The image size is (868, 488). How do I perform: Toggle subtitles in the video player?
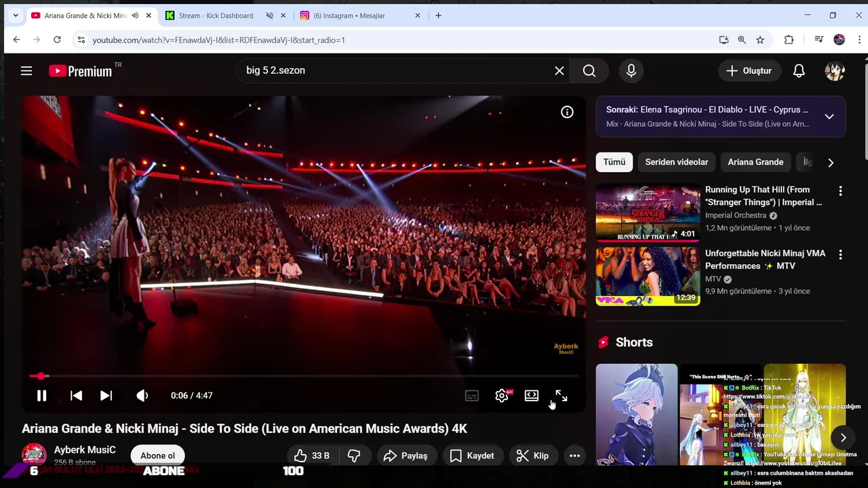point(472,396)
